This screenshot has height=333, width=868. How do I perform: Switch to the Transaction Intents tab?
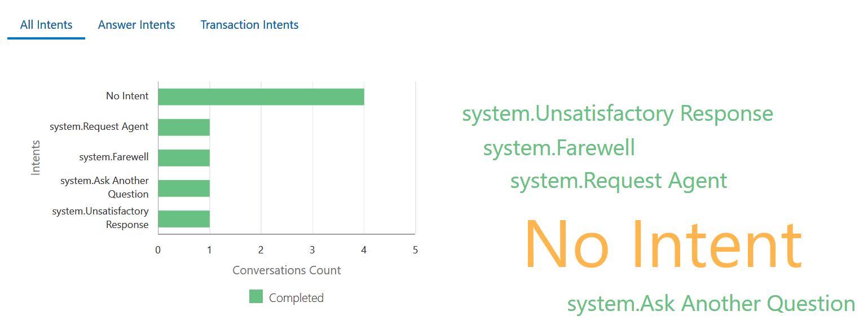pyautogui.click(x=249, y=25)
